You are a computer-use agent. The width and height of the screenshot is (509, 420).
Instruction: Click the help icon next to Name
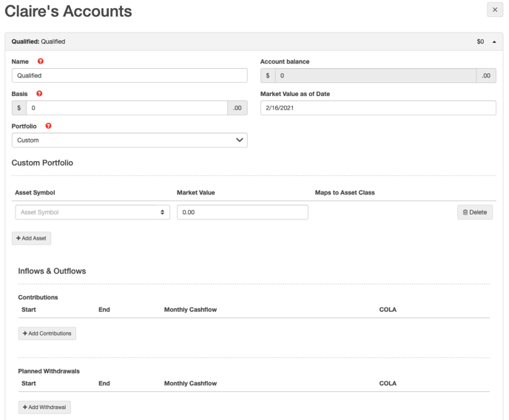41,61
